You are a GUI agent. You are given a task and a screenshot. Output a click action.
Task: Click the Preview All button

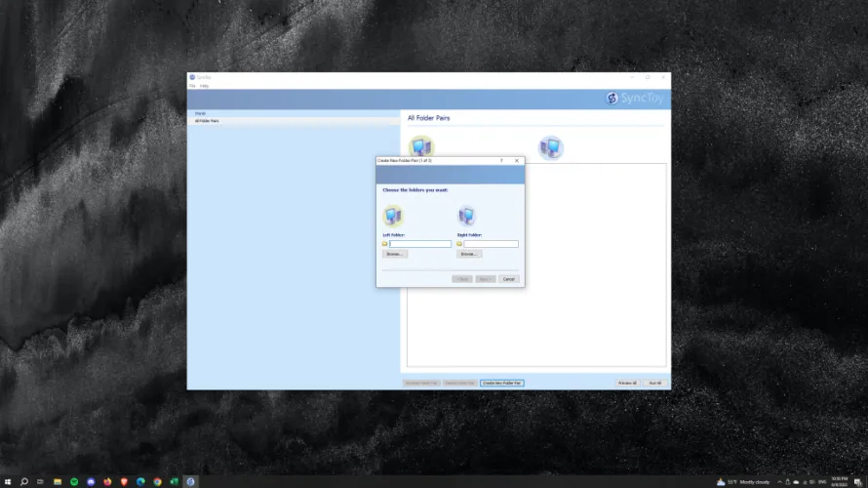[x=627, y=383]
